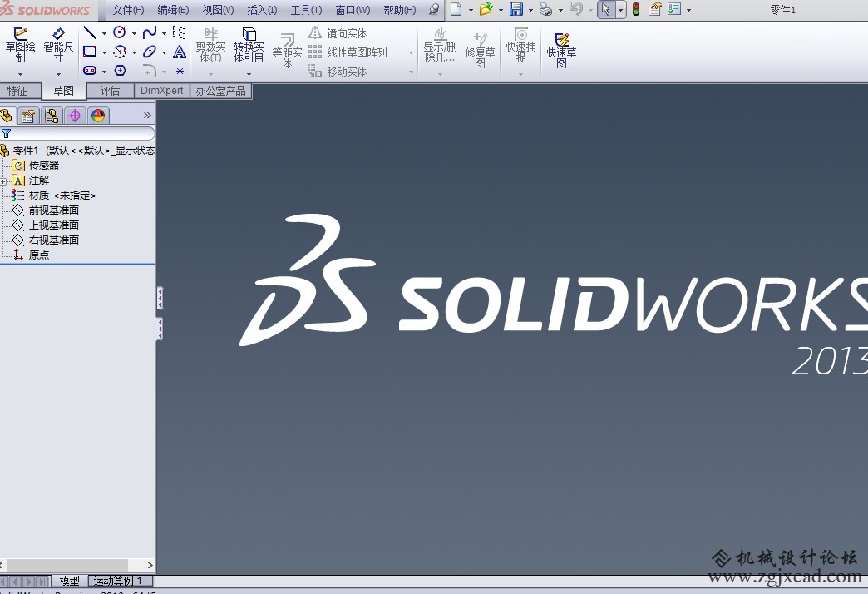Open the Options icon dropdown arrow
Viewport: 868px width, 594px height.
(x=688, y=10)
